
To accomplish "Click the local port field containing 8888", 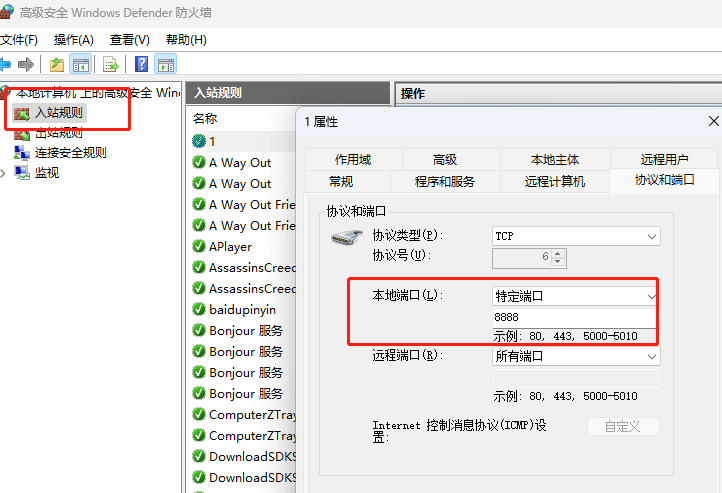I will [575, 317].
